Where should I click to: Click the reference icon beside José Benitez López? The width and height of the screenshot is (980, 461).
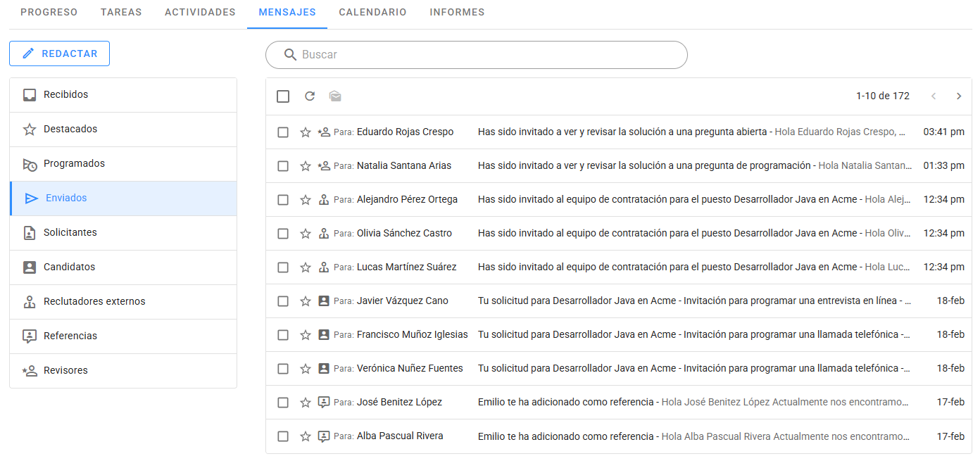[324, 403]
